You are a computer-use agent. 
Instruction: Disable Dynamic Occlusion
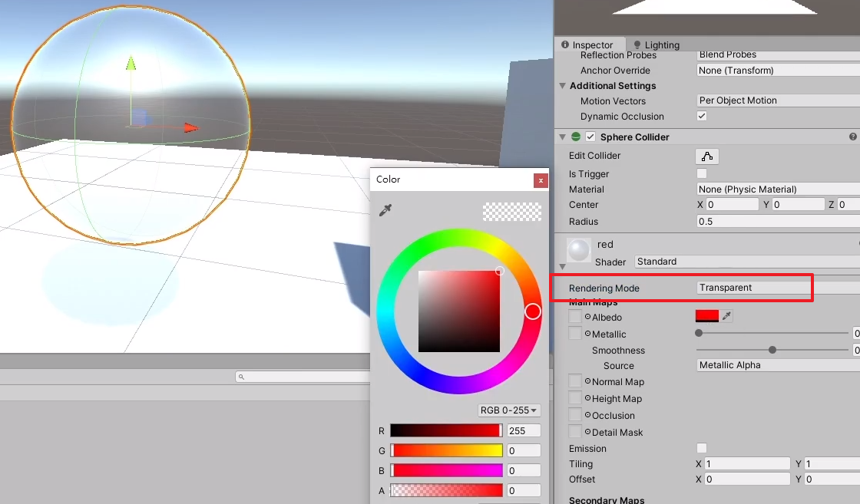702,116
